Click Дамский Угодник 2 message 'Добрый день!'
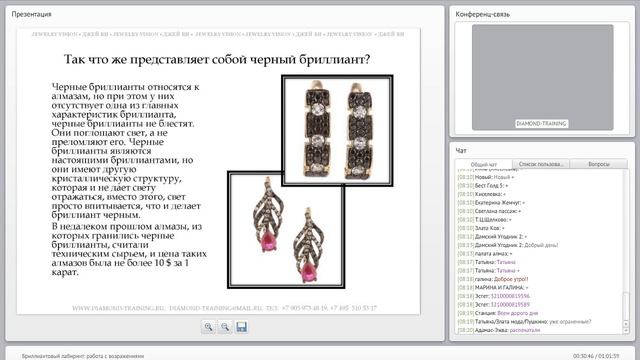The image size is (640, 360). pos(508,245)
